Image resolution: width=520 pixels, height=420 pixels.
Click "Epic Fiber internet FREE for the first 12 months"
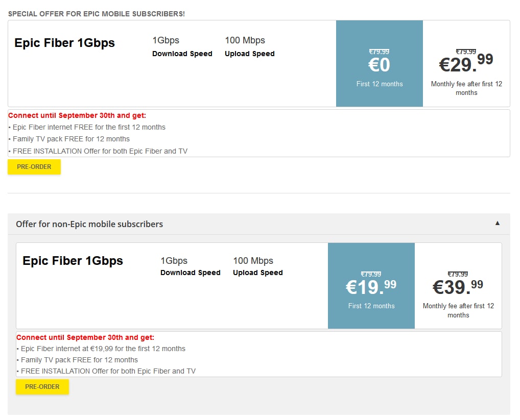[89, 127]
